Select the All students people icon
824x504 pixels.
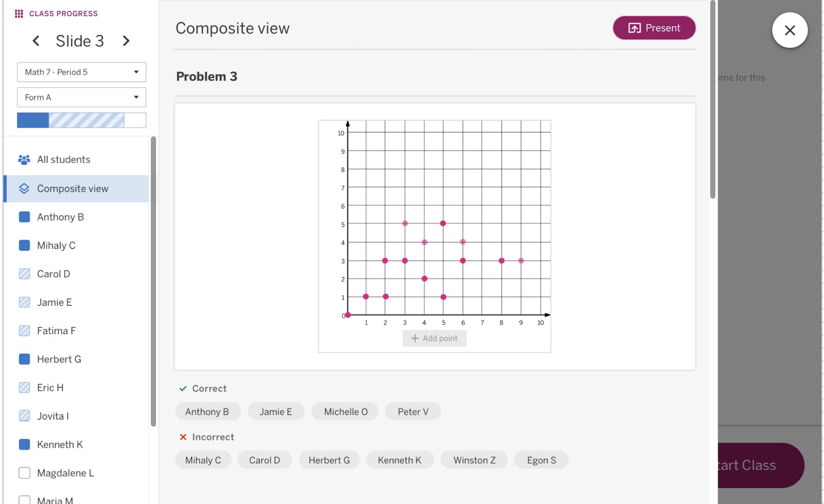(x=23, y=160)
